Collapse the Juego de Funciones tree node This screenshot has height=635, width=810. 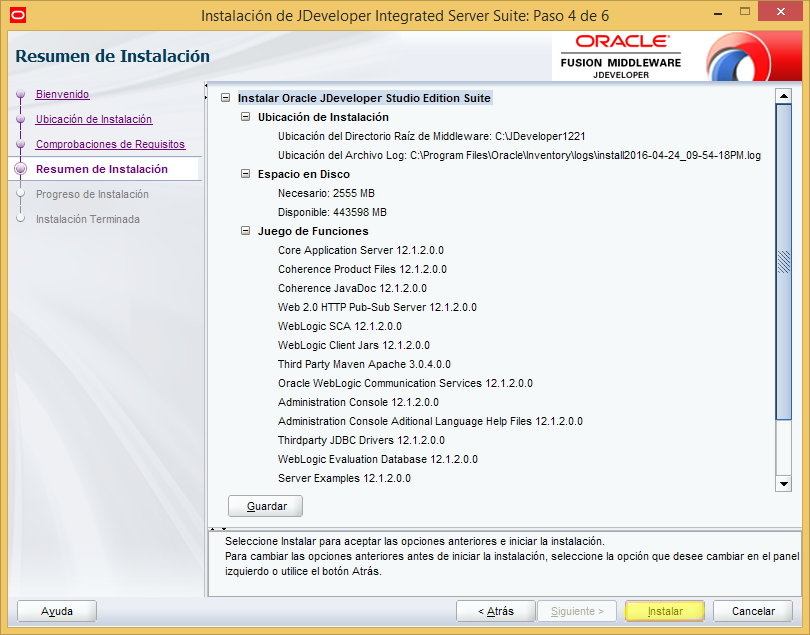tap(245, 231)
